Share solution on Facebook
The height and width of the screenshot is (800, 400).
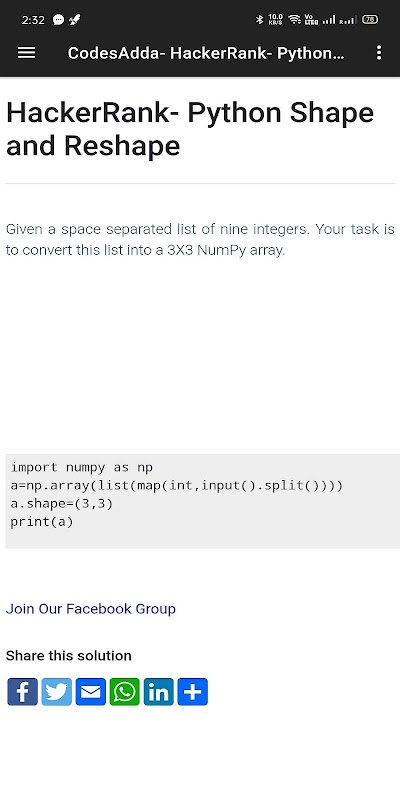pyautogui.click(x=22, y=692)
